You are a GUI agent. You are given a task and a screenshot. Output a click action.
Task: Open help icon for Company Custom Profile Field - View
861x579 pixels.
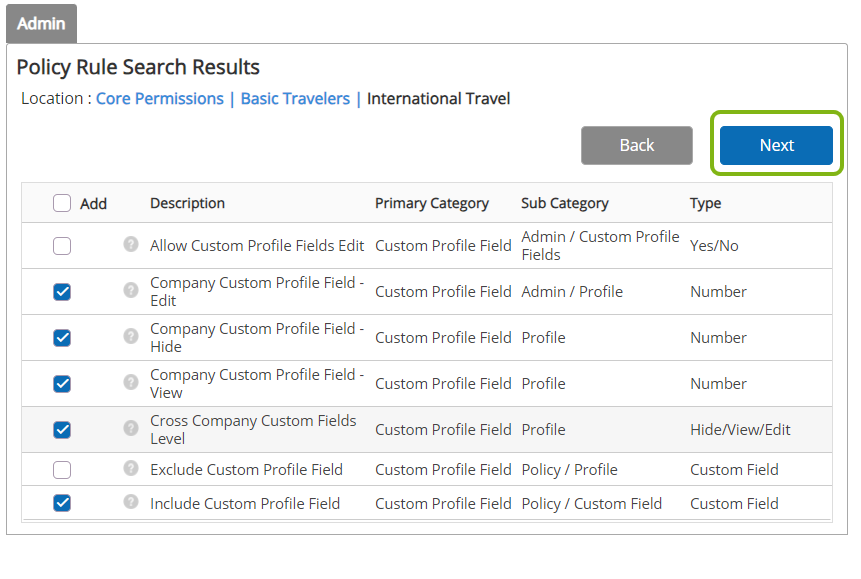click(131, 382)
